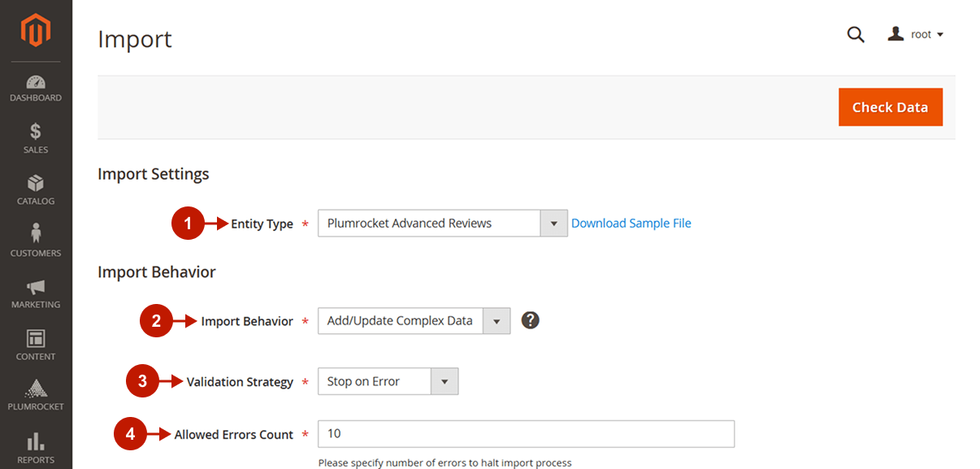Open the Dashboard sidebar icon
The image size is (980, 469).
click(x=36, y=82)
